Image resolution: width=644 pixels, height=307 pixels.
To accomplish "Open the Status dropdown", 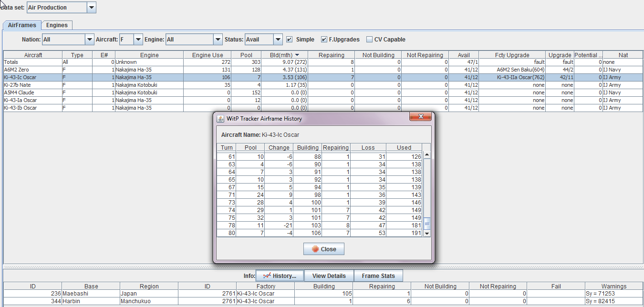I will point(278,40).
